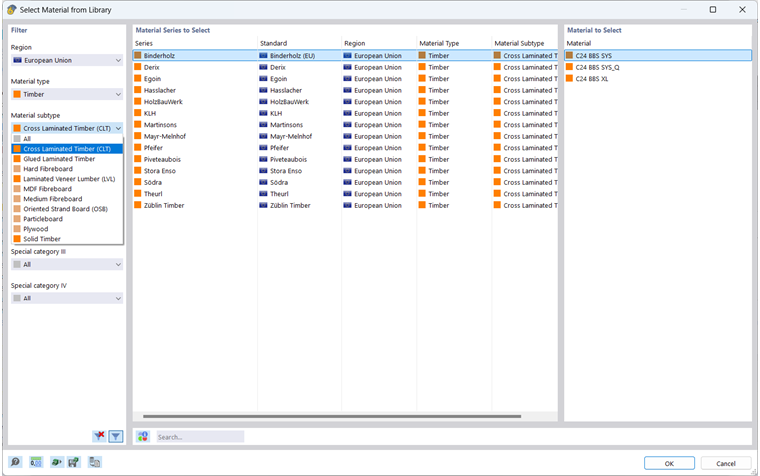Select the Derix series row
This screenshot has width=760, height=476.
tap(345, 67)
